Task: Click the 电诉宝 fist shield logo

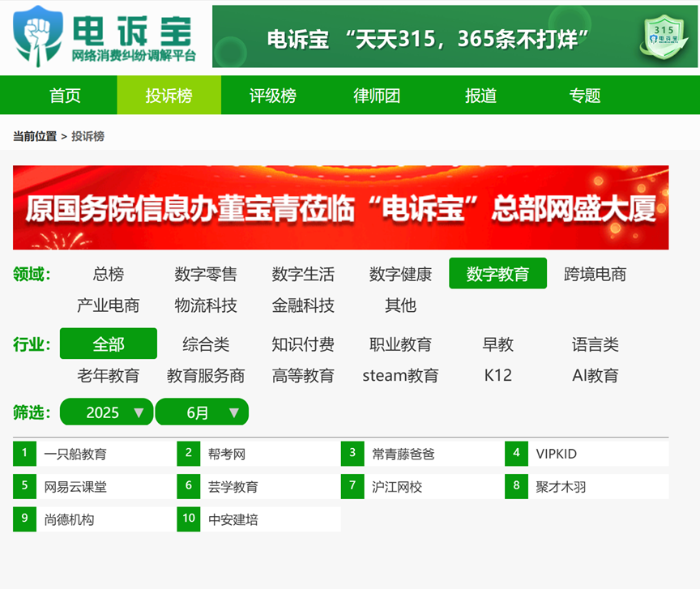Action: click(x=38, y=36)
